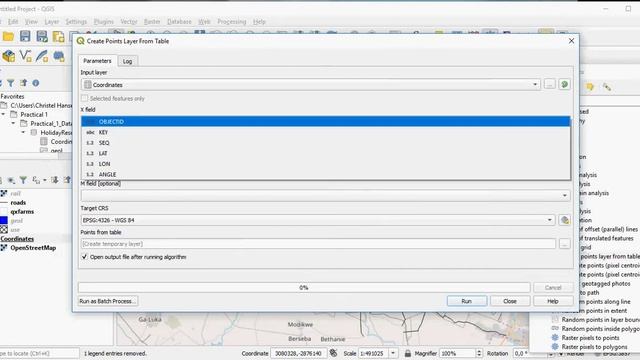Viewport: 640px width, 360px height.
Task: Click the Select CRS globe icon
Action: [565, 220]
